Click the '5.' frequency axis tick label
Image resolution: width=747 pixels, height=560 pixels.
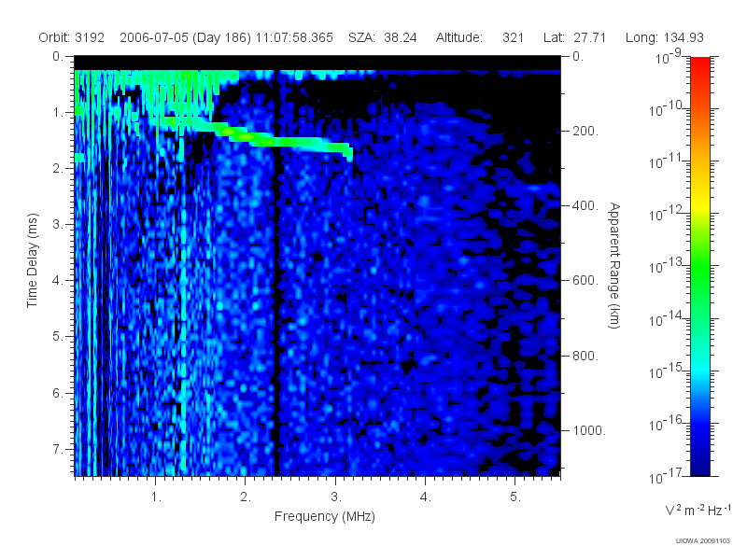coord(515,497)
